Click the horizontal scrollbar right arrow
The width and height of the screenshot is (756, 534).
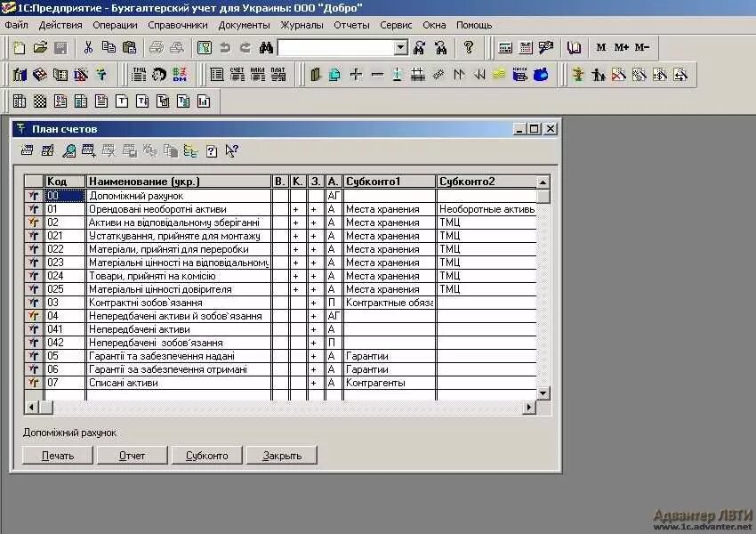529,408
